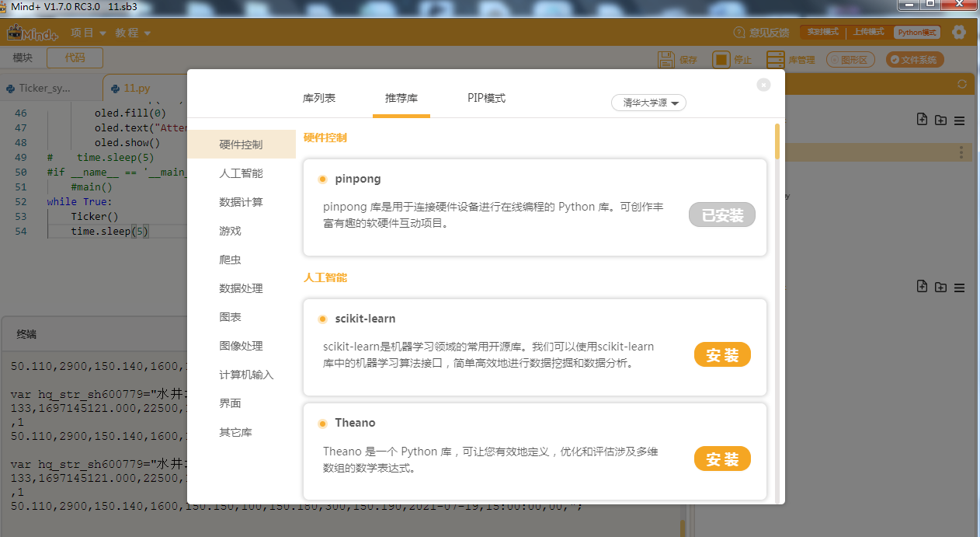Screen dimensions: 980x537
Task: Click the 人工智能 section heading
Action: pyautogui.click(x=325, y=277)
